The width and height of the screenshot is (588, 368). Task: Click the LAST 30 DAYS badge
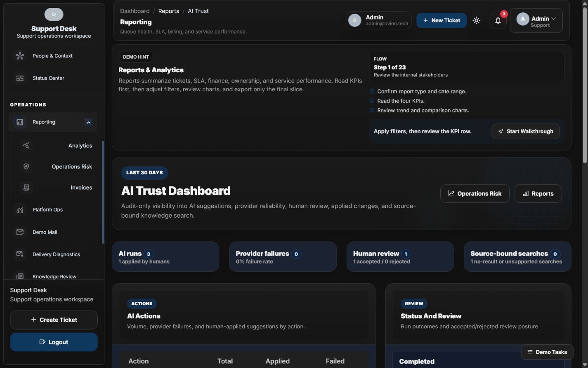point(144,173)
